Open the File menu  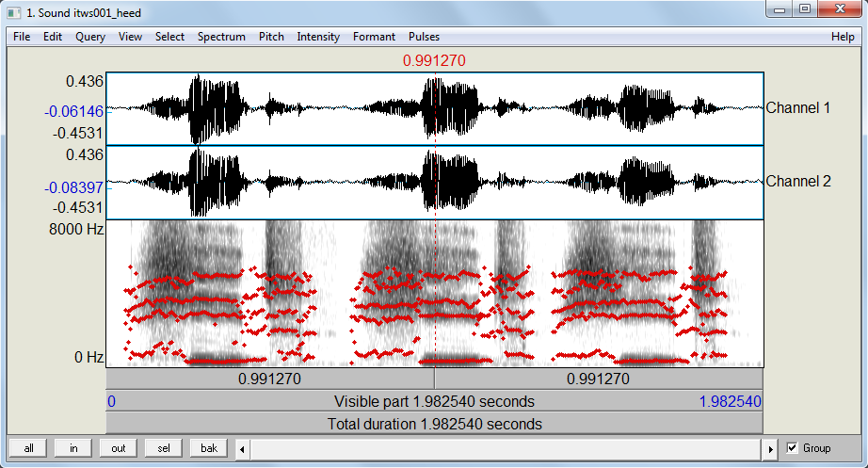[x=22, y=37]
